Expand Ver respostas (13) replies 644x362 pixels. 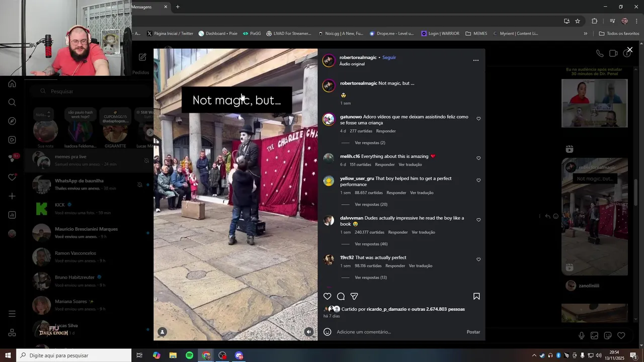370,278
